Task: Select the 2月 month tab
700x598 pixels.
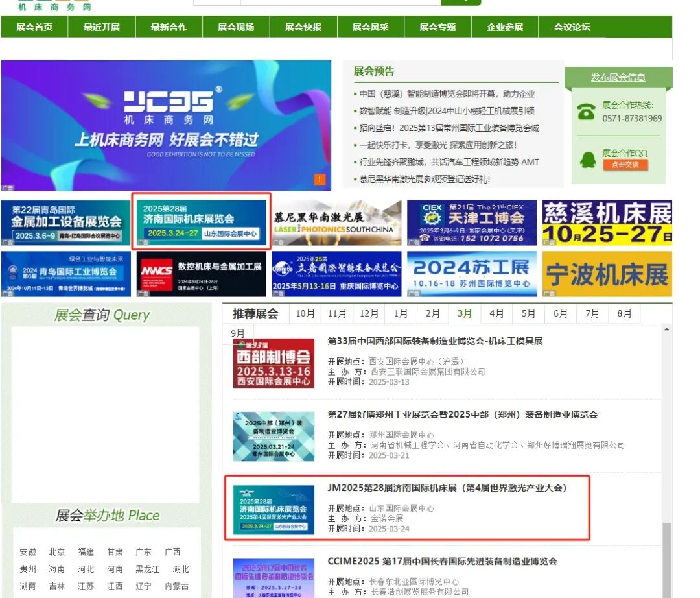Action: (432, 313)
